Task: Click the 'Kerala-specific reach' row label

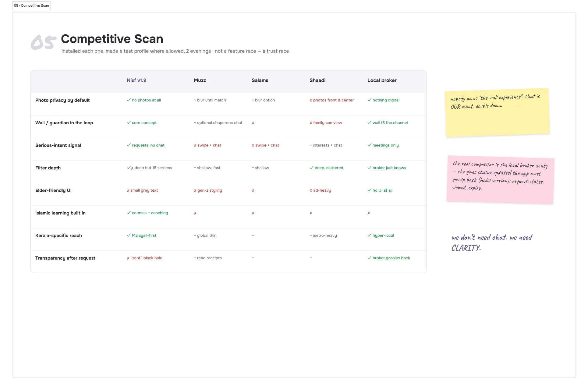Action: click(x=58, y=236)
